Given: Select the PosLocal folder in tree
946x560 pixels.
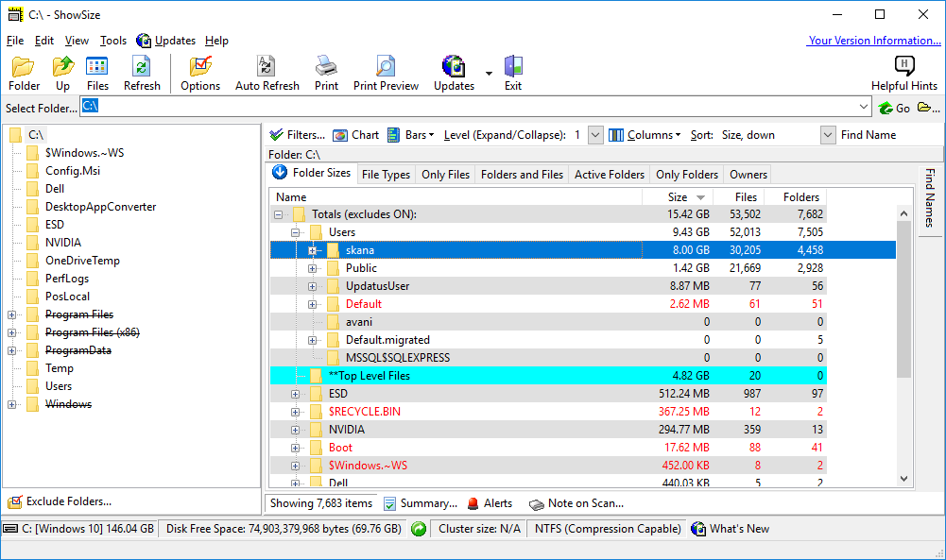Looking at the screenshot, I should [x=68, y=297].
